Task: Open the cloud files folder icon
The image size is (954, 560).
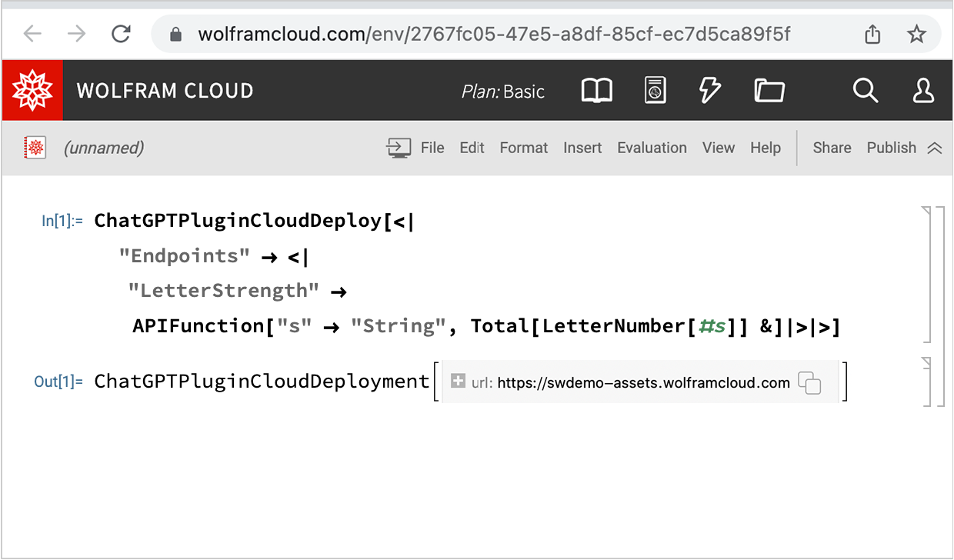Action: [769, 91]
